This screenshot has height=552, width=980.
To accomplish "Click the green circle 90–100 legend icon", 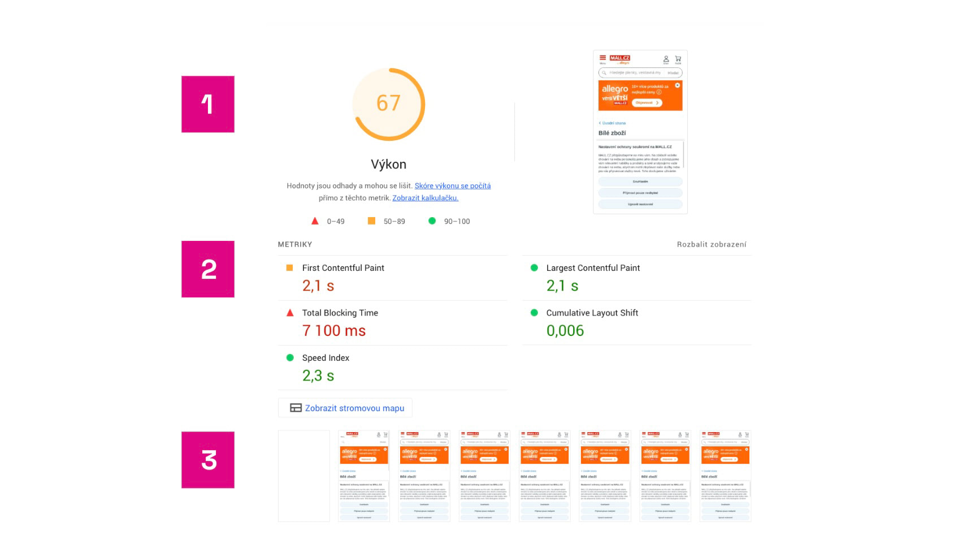I will 432,221.
